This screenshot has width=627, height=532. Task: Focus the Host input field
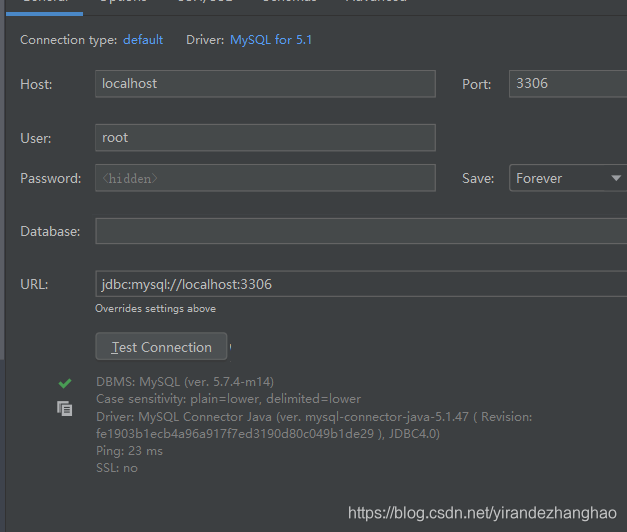pyautogui.click(x=265, y=84)
